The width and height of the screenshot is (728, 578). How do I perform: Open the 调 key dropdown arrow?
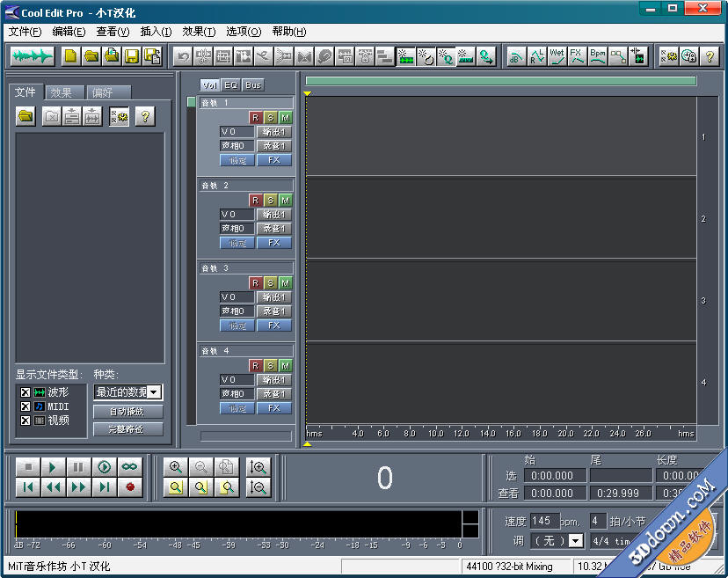pyautogui.click(x=576, y=541)
